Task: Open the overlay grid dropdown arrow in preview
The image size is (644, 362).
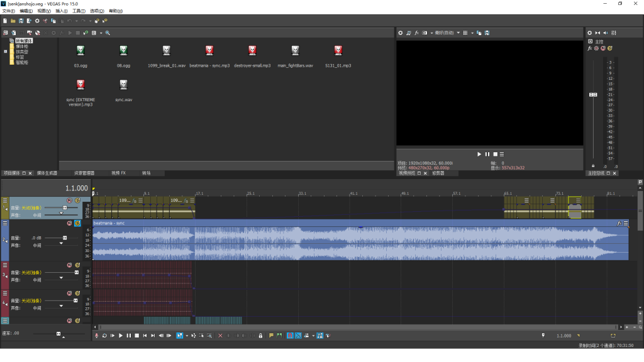Action: pyautogui.click(x=472, y=33)
